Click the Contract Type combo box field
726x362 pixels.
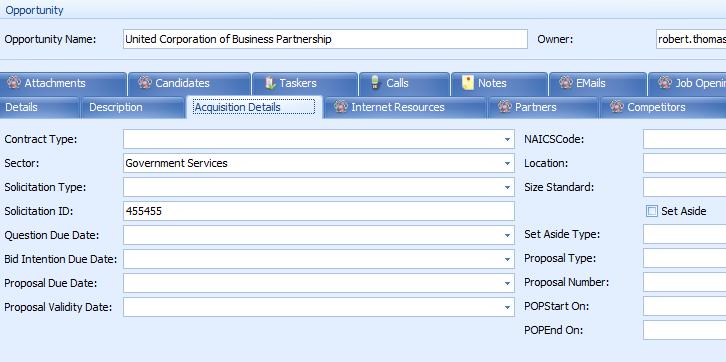point(319,139)
